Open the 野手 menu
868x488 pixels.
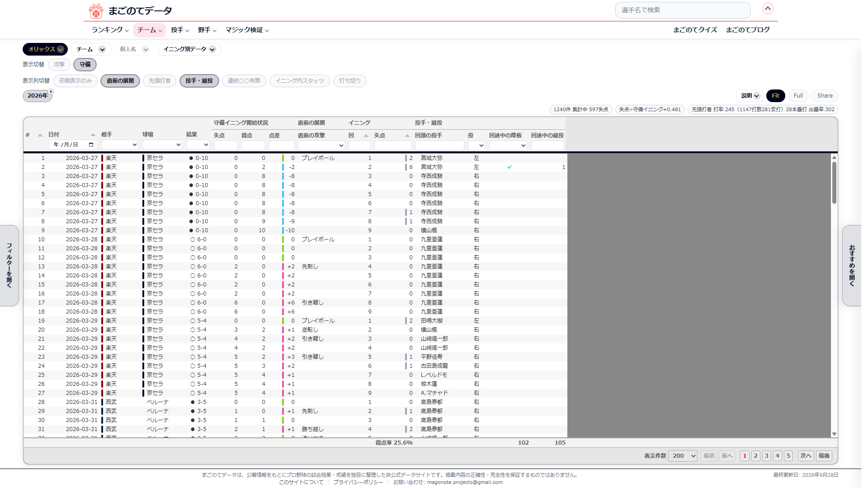(207, 30)
